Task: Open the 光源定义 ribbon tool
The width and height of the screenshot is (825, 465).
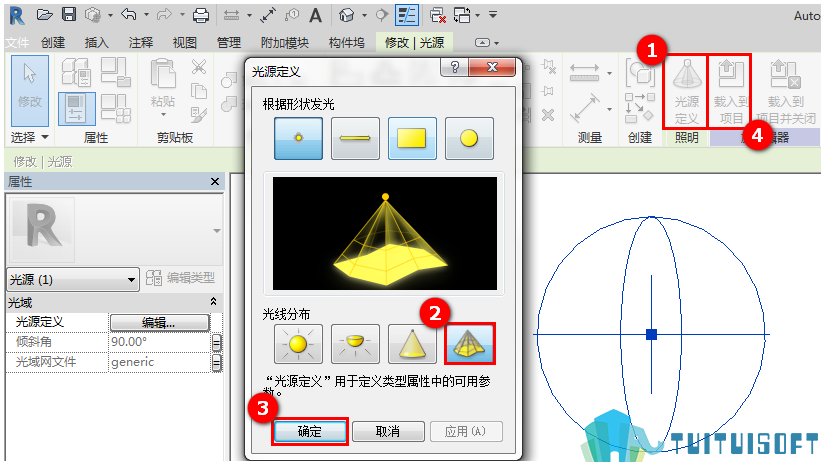Action: [x=686, y=91]
